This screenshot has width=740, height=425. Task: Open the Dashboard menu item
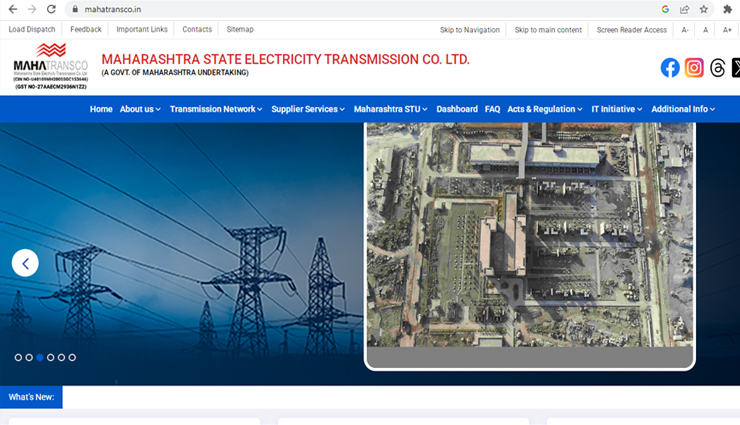click(x=457, y=109)
